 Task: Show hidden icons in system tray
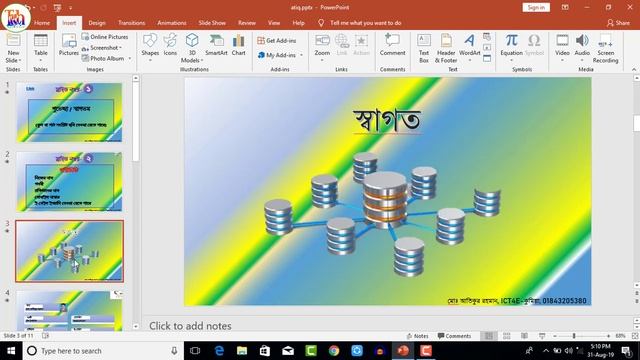546,351
